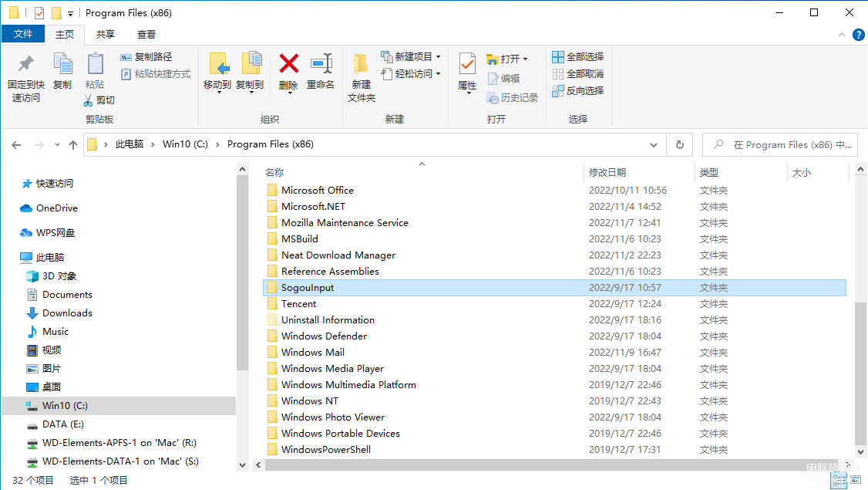Click the Rename icon

tap(321, 64)
